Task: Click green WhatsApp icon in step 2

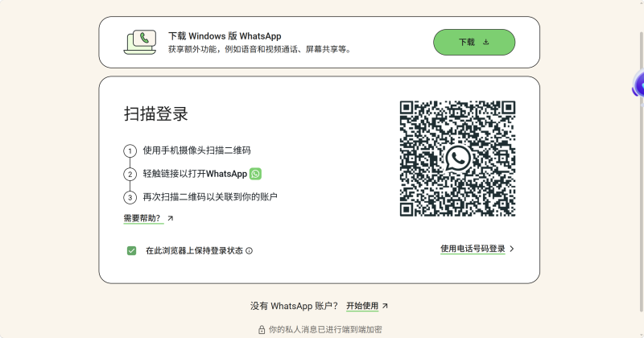Action: [255, 174]
